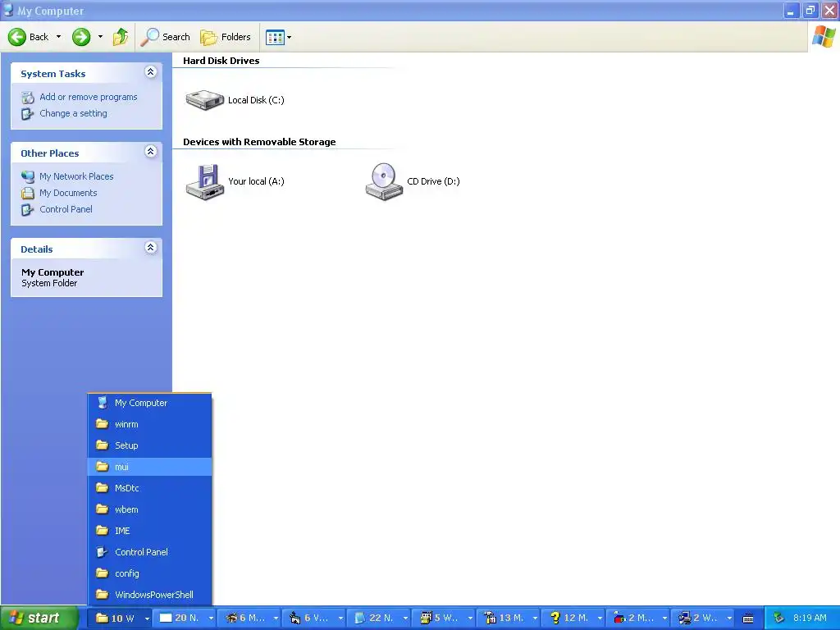Choose config in taskbar group menu
The image size is (840, 630).
[149, 573]
